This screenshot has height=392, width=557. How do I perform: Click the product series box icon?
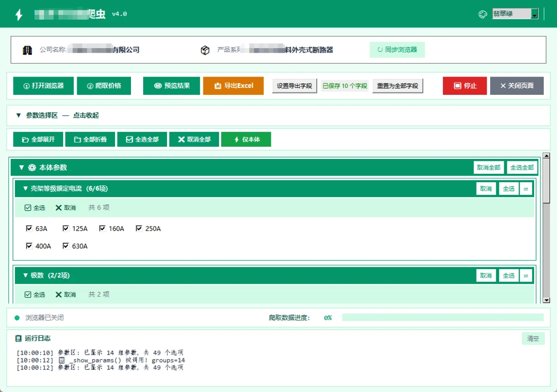[205, 50]
